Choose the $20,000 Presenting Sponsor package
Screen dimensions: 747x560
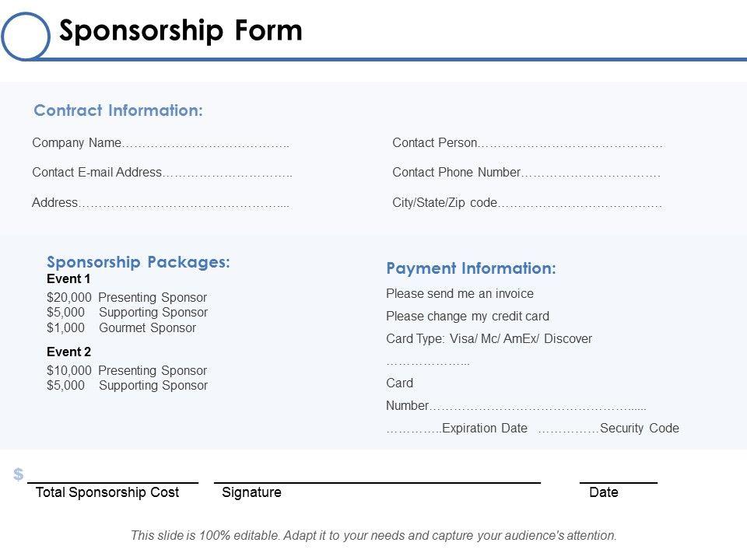point(127,297)
